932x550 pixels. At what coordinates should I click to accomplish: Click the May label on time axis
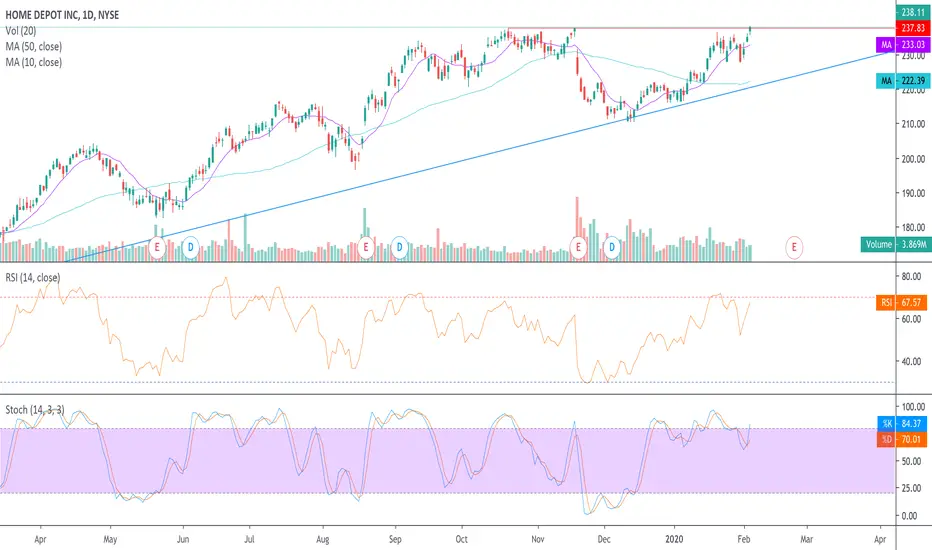click(x=110, y=539)
